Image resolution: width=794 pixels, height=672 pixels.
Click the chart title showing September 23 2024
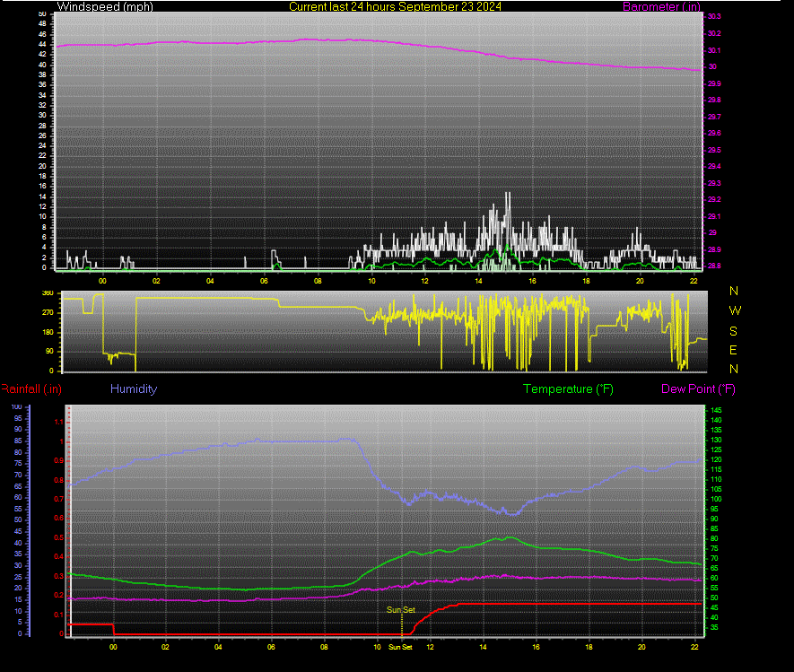(395, 6)
